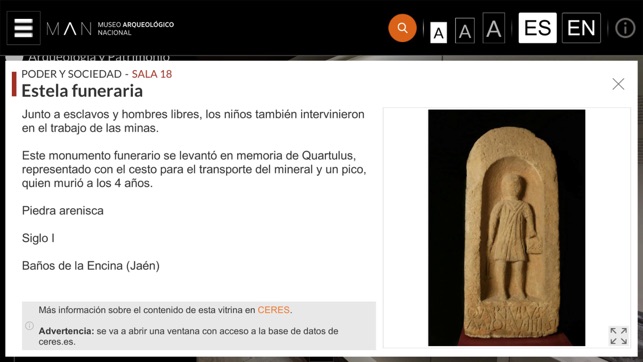The image size is (643, 362).
Task: Open the hamburger main menu
Action: pyautogui.click(x=23, y=28)
